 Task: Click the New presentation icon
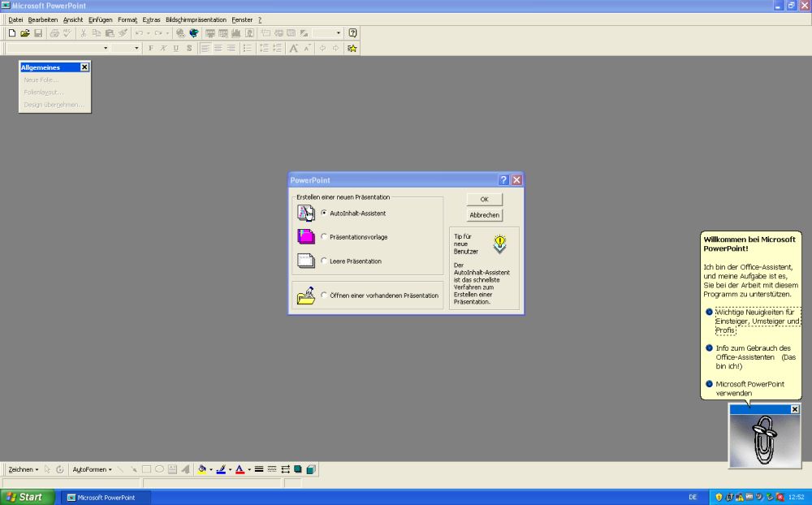coord(12,33)
